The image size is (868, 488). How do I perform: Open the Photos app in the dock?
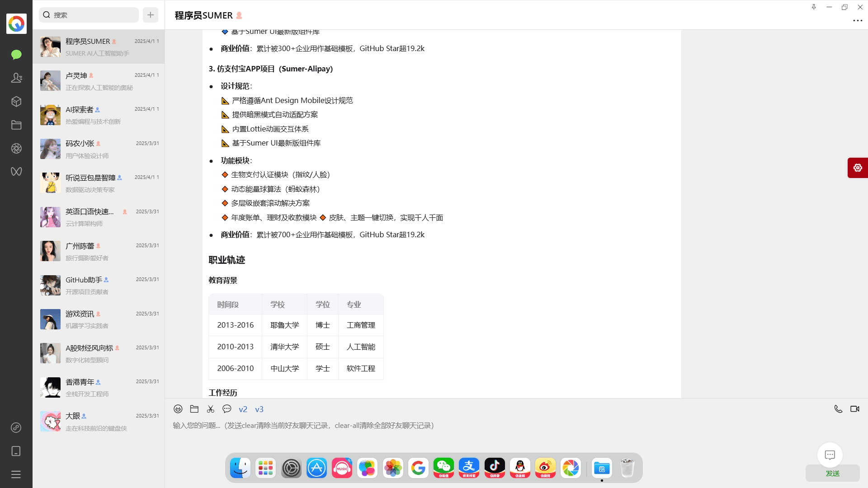point(393,468)
